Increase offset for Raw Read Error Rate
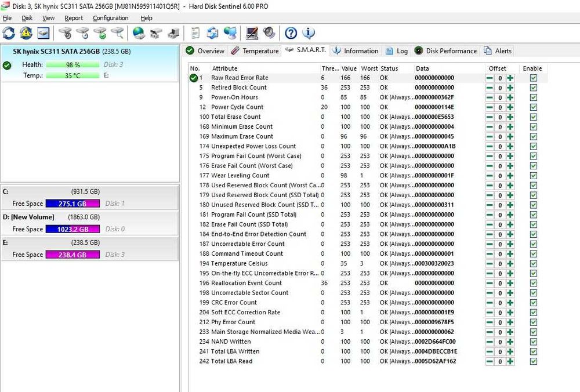 (510, 78)
